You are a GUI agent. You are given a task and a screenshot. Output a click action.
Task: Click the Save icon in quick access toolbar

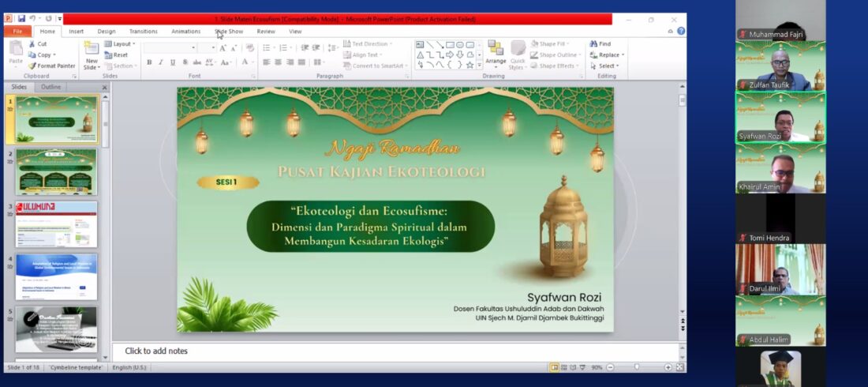(21, 18)
